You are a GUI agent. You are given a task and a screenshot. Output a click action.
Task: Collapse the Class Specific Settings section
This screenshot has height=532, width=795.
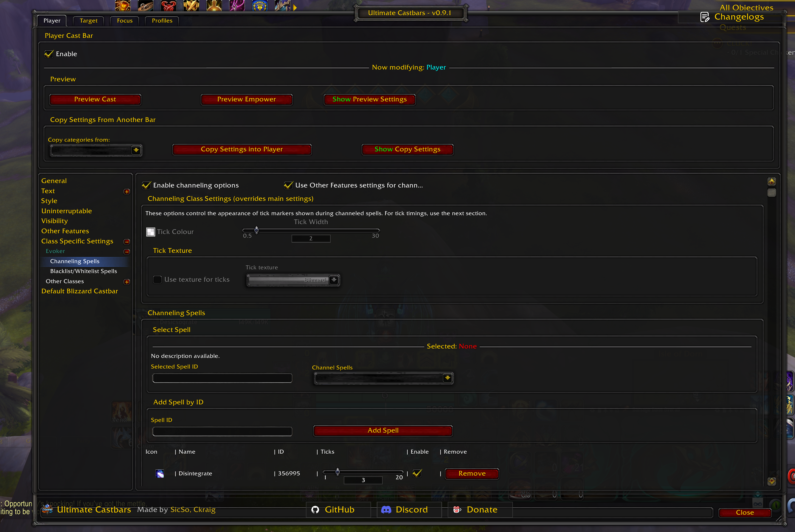point(127,242)
